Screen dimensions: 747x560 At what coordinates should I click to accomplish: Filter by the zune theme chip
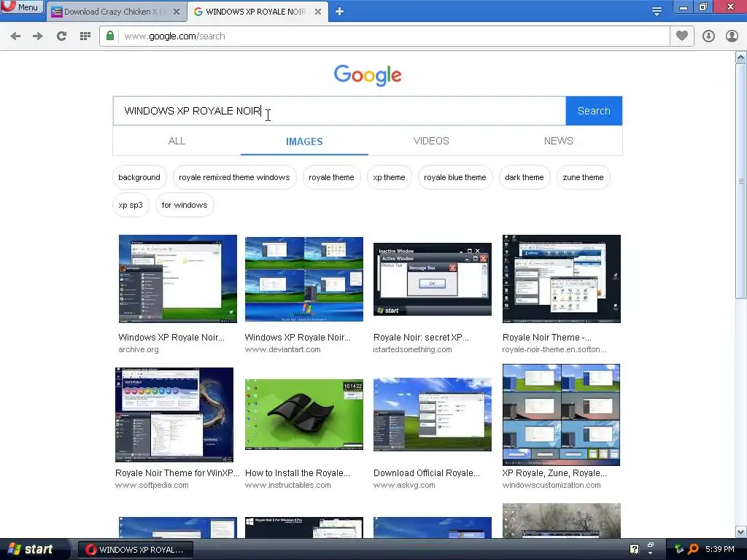point(583,177)
